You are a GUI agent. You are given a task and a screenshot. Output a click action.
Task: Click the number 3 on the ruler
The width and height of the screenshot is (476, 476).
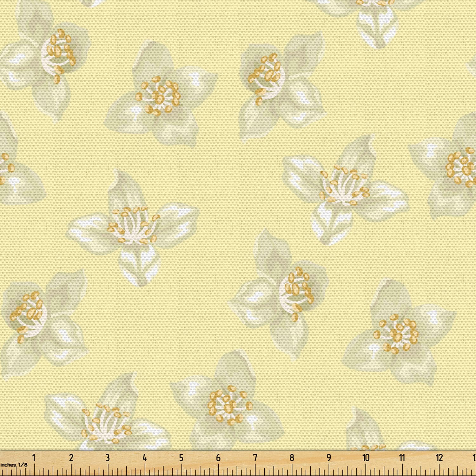[108, 458]
